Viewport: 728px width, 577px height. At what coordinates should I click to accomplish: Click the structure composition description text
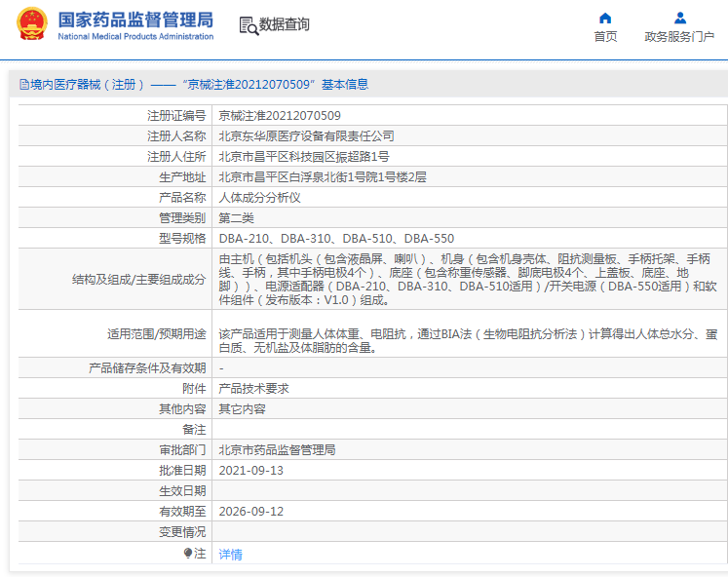[468, 280]
